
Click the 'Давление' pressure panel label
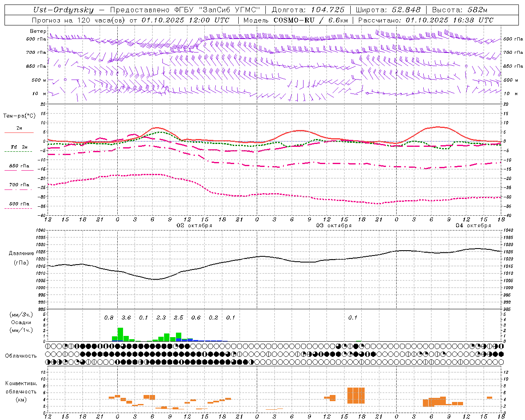pos(21,253)
